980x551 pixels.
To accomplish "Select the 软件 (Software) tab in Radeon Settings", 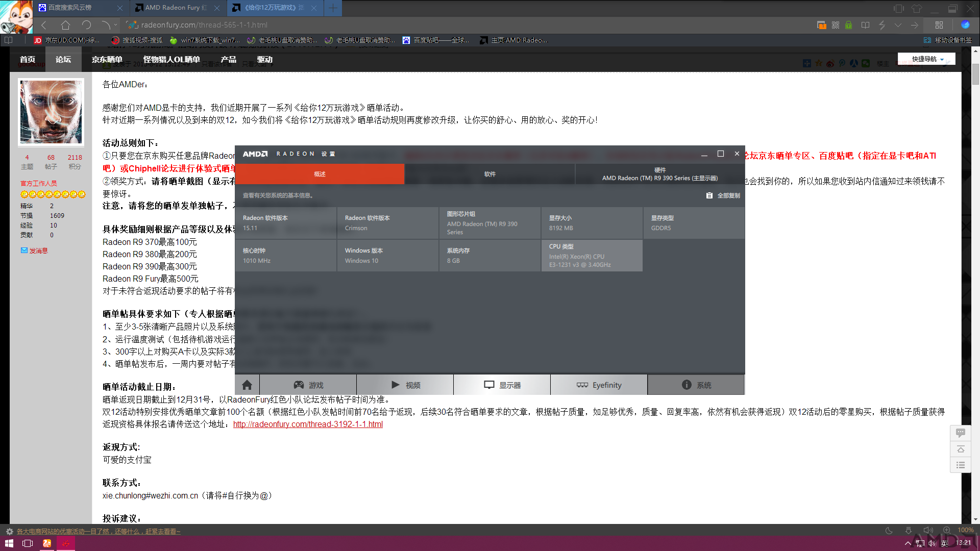I will click(490, 174).
